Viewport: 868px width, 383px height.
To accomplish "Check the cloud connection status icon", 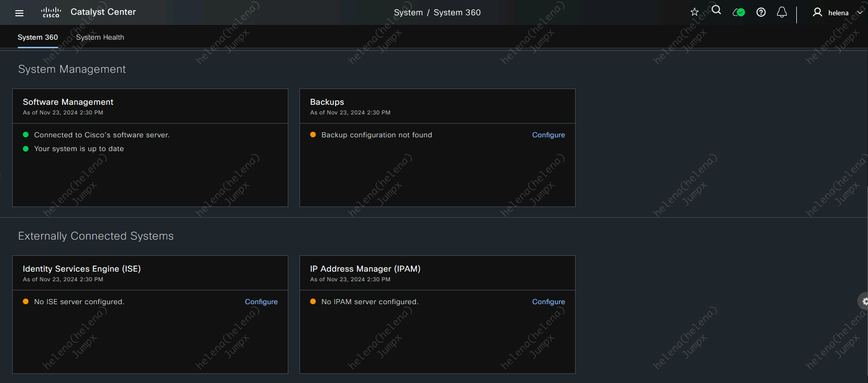I will [x=739, y=12].
